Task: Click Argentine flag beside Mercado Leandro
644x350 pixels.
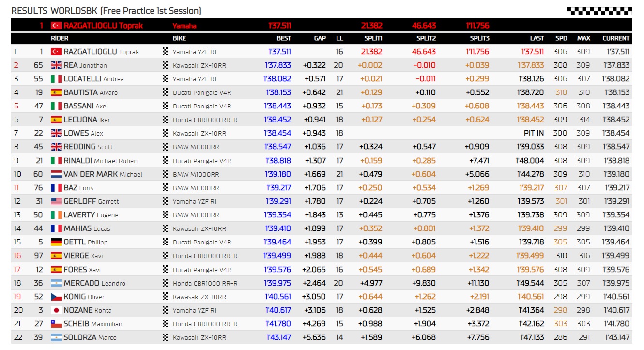Action: [x=56, y=283]
